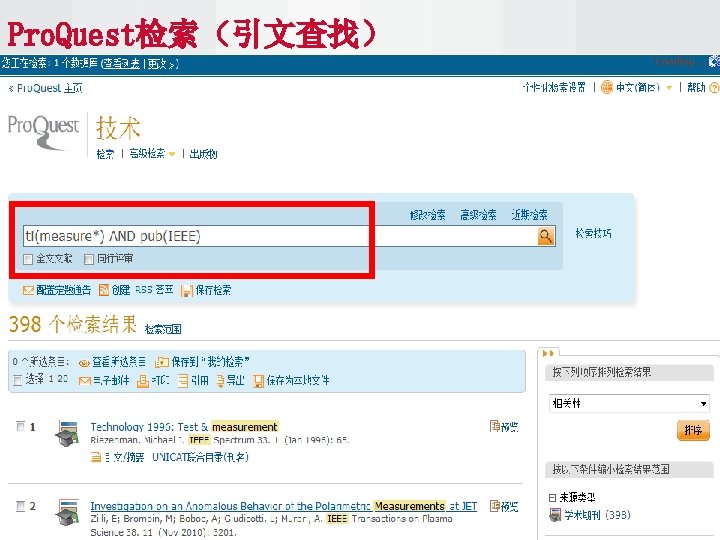Tick the checkbox for result 2

[x=21, y=506]
